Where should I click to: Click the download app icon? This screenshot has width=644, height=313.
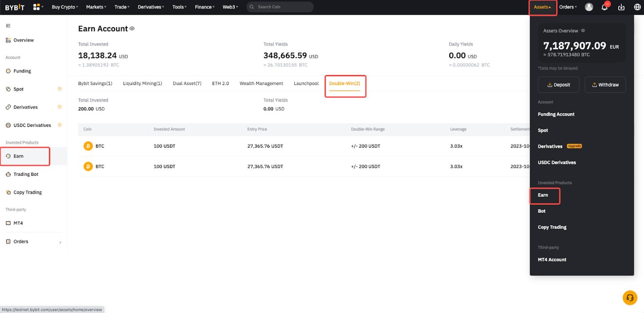pos(621,7)
